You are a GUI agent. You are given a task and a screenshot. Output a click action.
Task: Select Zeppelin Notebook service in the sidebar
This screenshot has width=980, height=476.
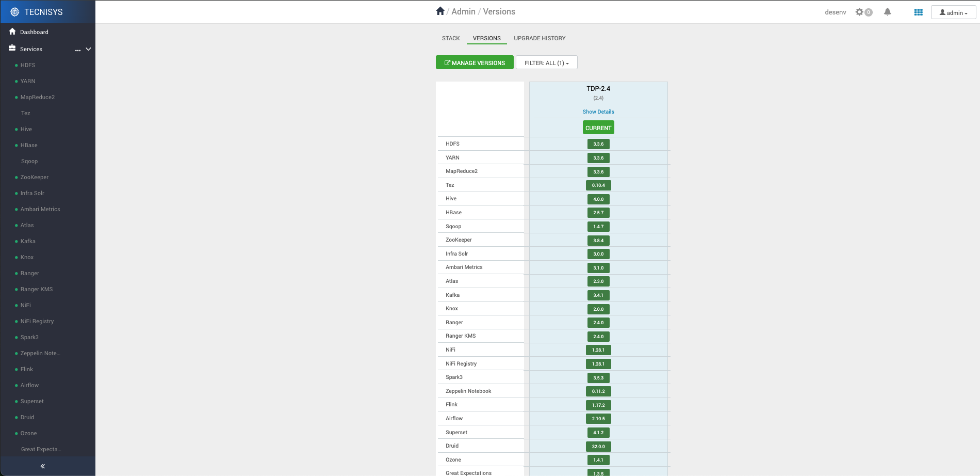[40, 353]
